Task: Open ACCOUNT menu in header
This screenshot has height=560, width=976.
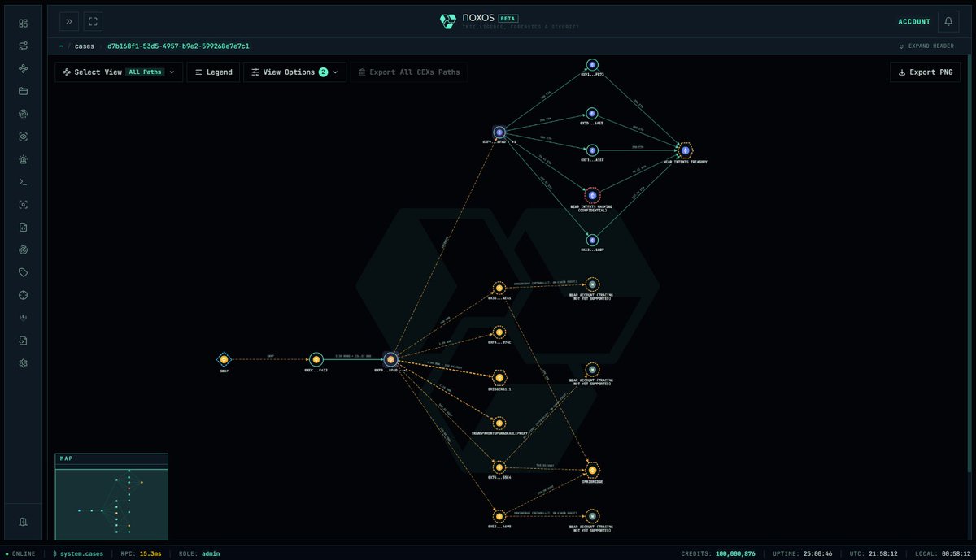Action: click(x=914, y=22)
